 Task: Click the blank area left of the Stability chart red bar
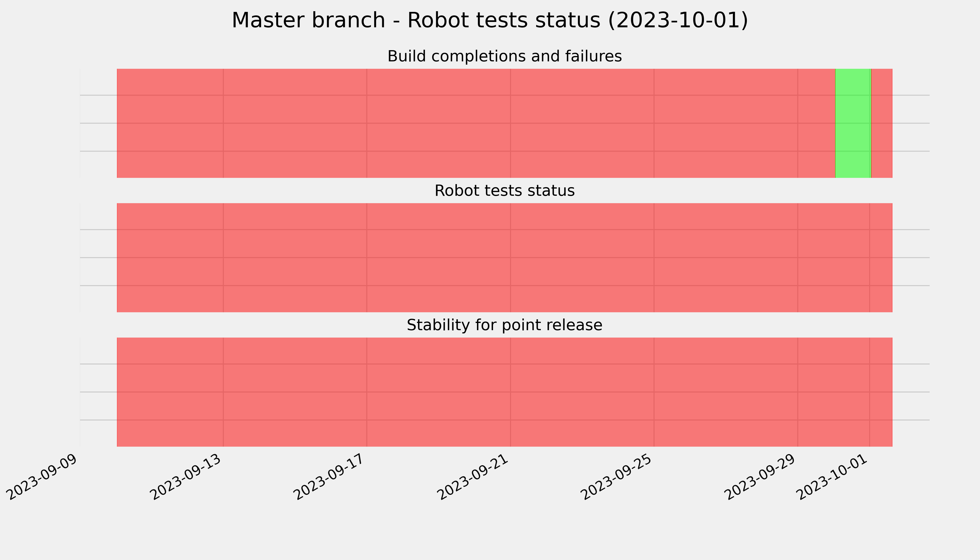pos(98,392)
